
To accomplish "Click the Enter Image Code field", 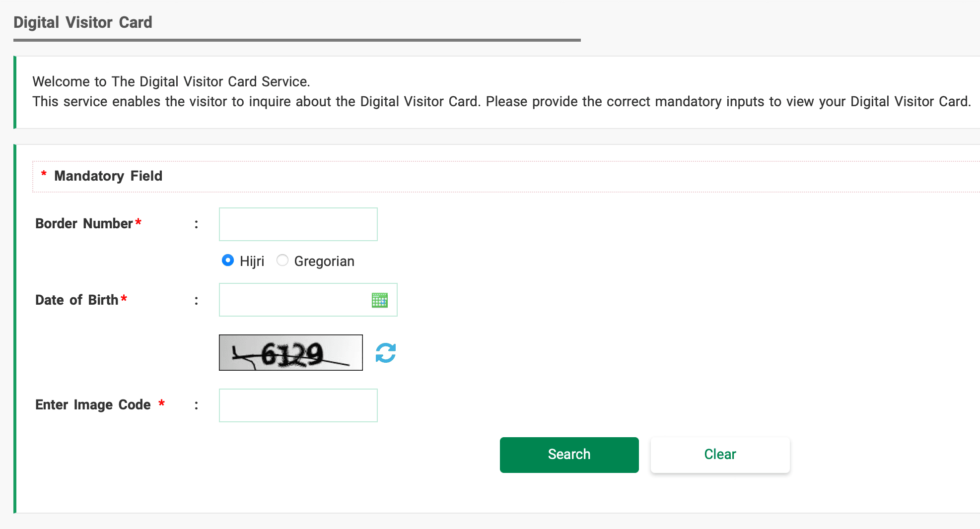I will [298, 405].
